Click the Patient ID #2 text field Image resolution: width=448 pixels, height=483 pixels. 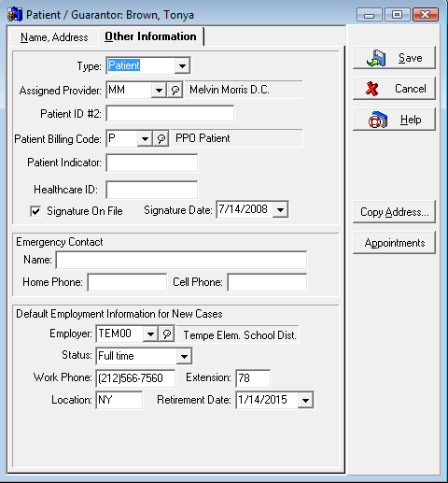[170, 114]
